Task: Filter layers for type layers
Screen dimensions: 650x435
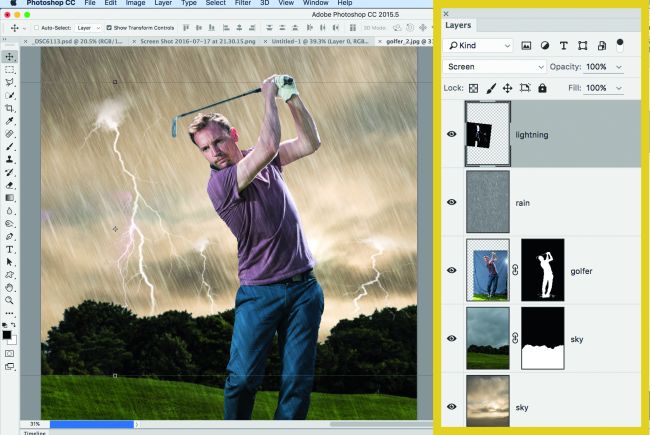Action: click(563, 46)
